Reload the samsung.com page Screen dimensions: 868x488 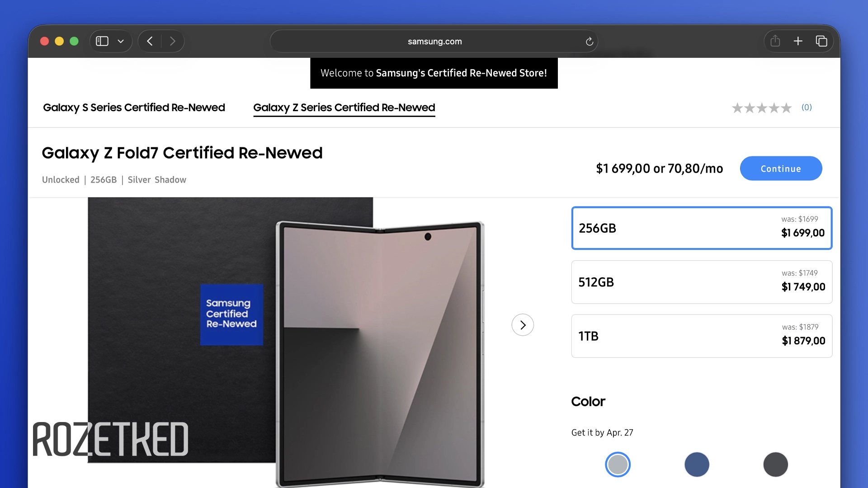click(x=589, y=41)
